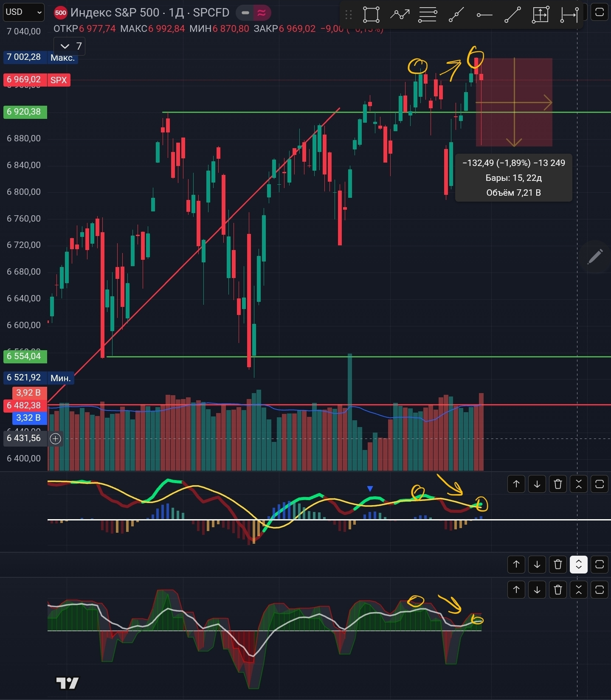Delete the bottom oscillator pane
The image size is (611, 700).
[558, 590]
